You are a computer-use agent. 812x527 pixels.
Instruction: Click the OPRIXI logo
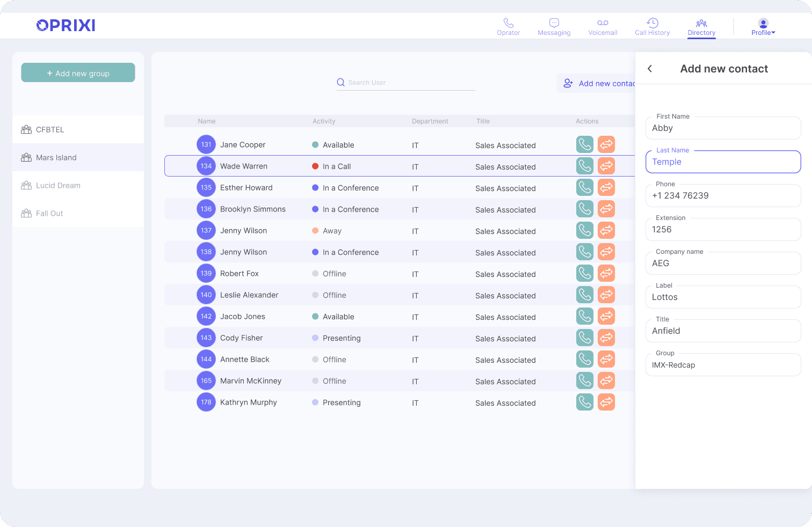coord(66,25)
